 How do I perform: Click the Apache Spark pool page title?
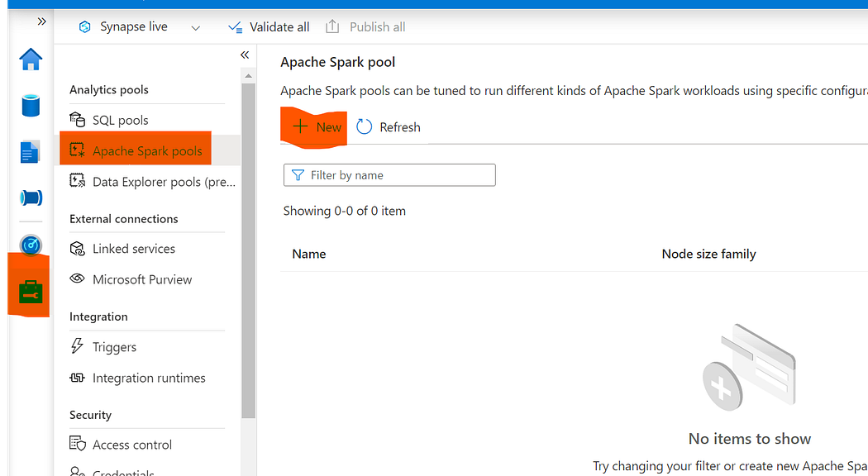[337, 62]
